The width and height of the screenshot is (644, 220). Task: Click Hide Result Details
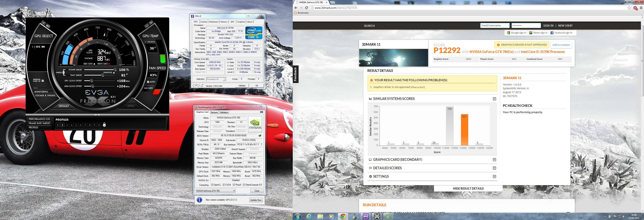(468, 188)
